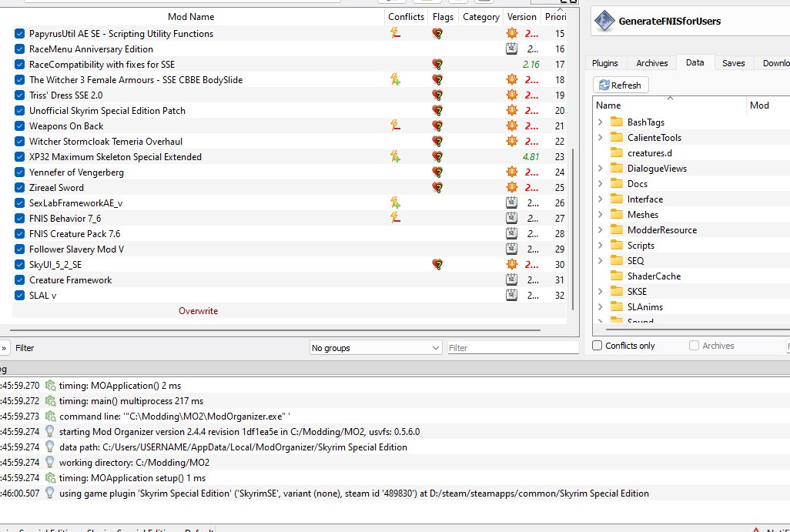Expand the DialogueViews folder
790x532 pixels.
point(601,169)
